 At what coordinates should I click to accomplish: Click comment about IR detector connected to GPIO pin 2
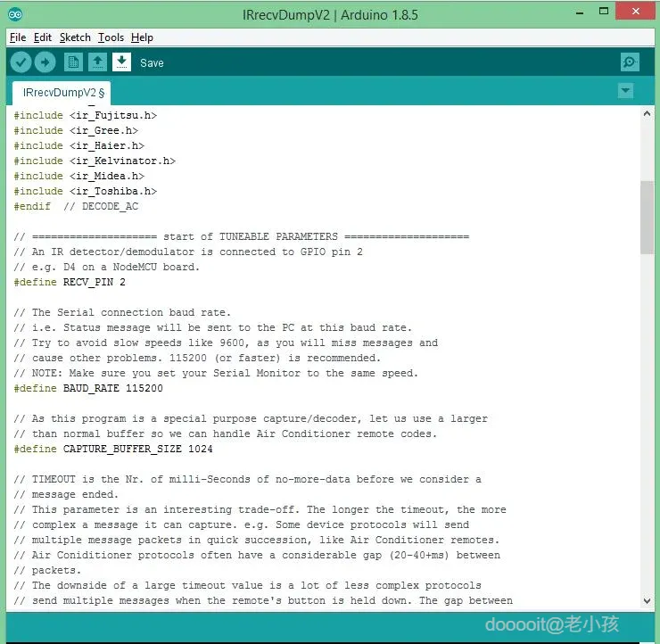tap(187, 252)
